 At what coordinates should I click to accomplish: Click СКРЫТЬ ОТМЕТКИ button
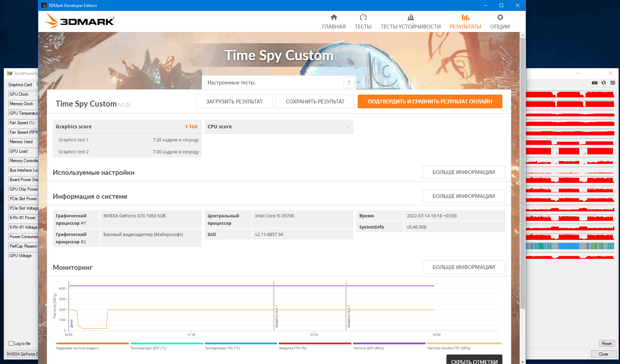coord(474,360)
